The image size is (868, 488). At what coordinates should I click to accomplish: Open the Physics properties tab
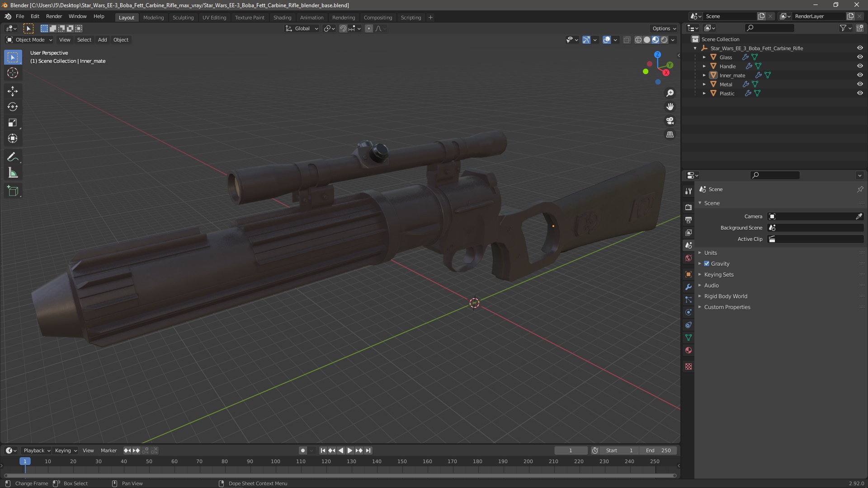tap(689, 312)
